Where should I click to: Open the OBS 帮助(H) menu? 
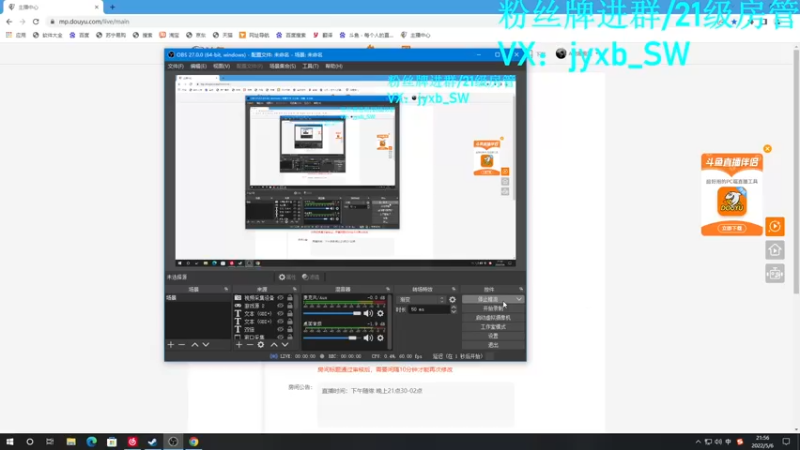click(334, 66)
